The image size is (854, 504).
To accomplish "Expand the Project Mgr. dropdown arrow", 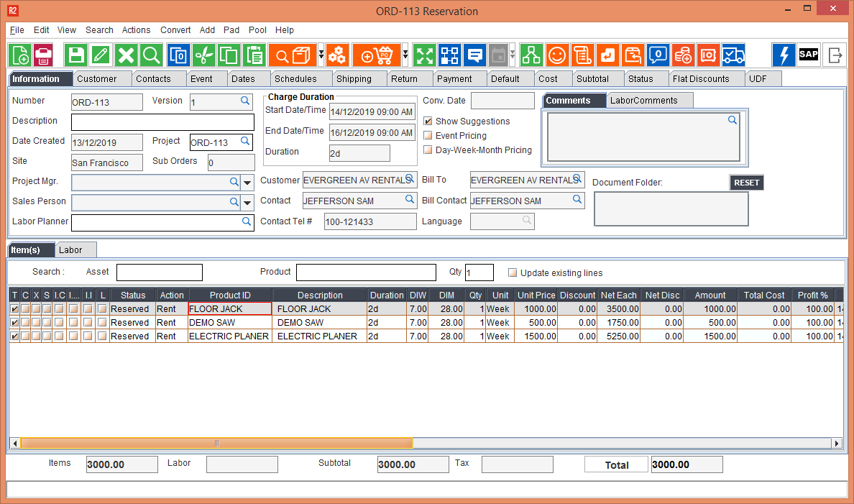I will coord(248,183).
